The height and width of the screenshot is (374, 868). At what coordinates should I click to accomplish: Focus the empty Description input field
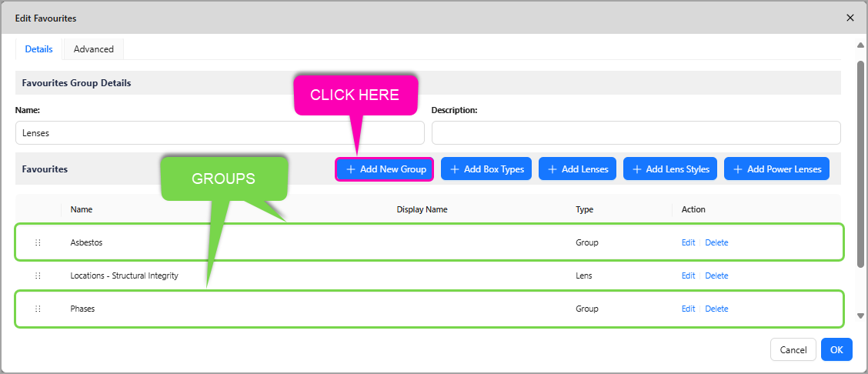[x=636, y=132]
